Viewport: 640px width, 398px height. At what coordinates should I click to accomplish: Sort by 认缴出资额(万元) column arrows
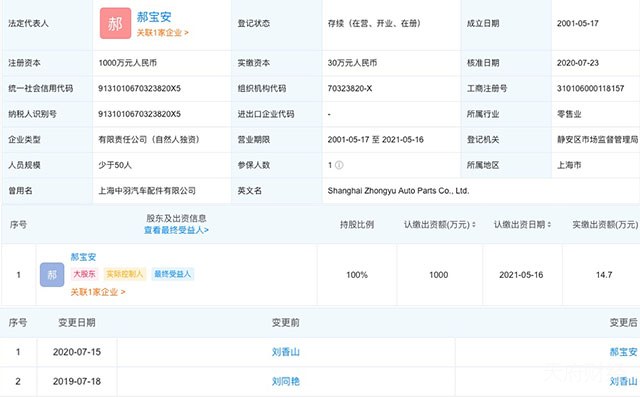click(x=473, y=225)
